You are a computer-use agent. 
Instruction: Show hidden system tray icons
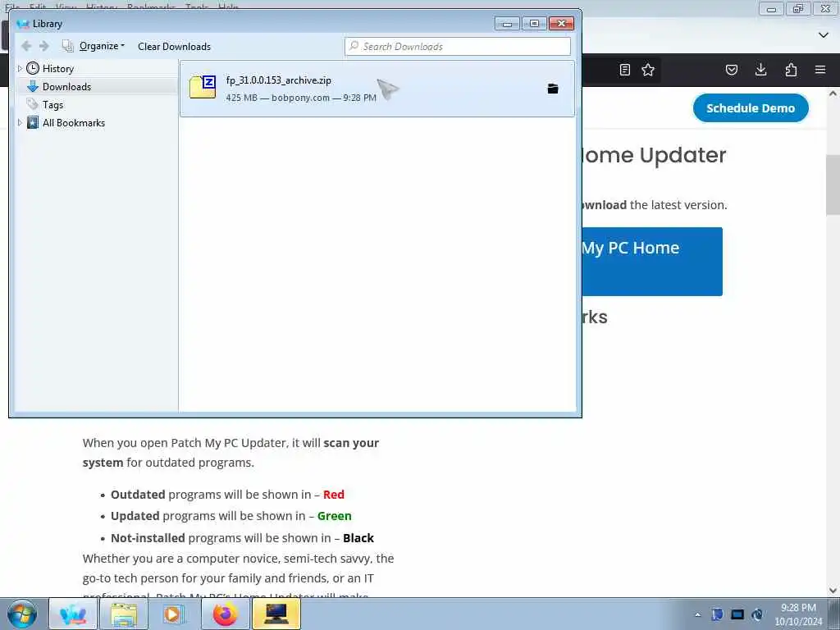697,614
